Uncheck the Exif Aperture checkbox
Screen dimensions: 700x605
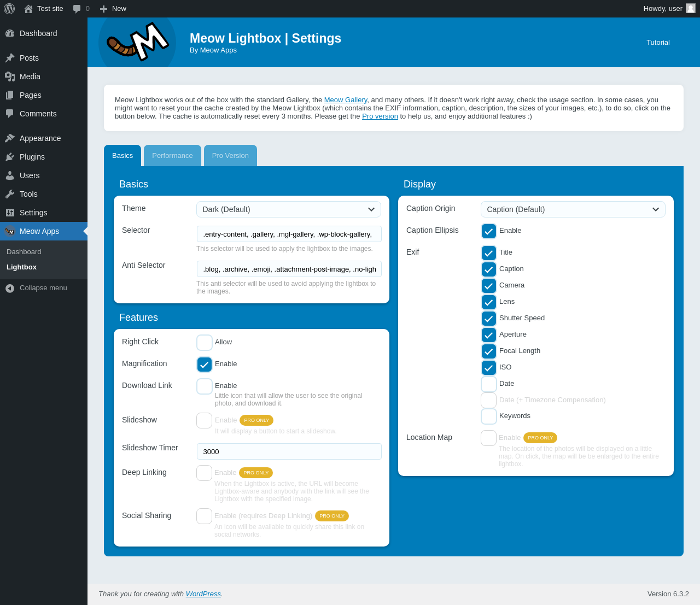pos(489,335)
